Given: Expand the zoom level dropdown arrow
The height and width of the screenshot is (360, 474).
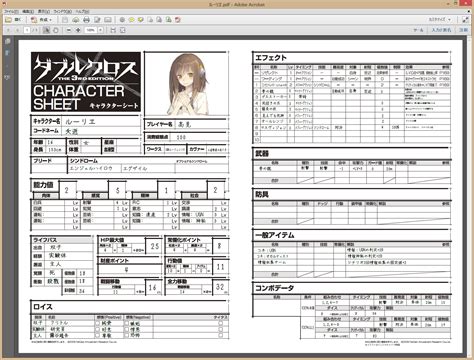Looking at the screenshot, I should click(100, 30).
